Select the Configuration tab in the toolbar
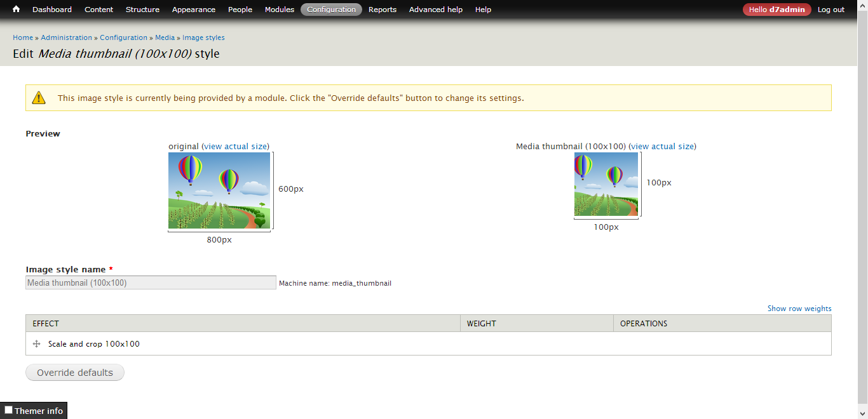The width and height of the screenshot is (868, 419). [x=331, y=10]
